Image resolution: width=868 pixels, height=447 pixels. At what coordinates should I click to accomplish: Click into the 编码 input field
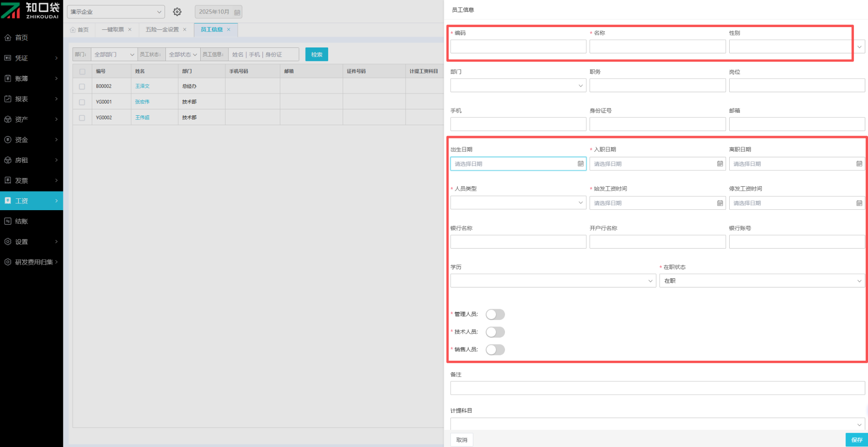point(518,47)
